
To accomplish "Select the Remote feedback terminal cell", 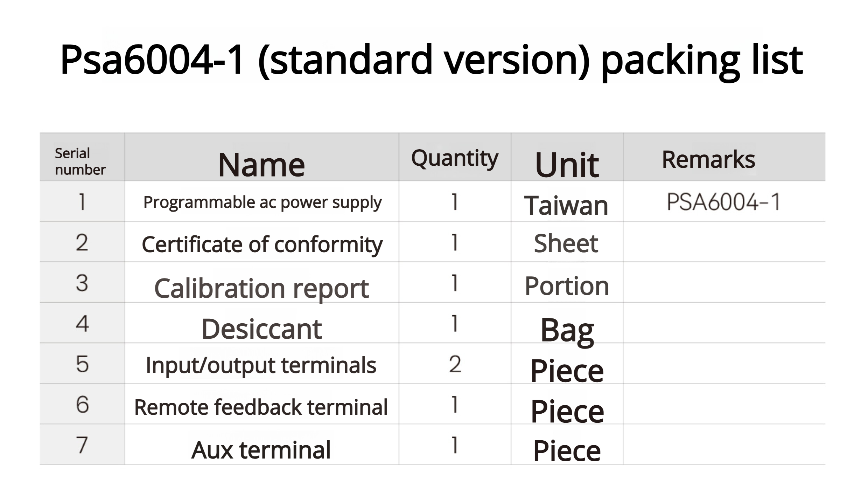I will coord(261,407).
